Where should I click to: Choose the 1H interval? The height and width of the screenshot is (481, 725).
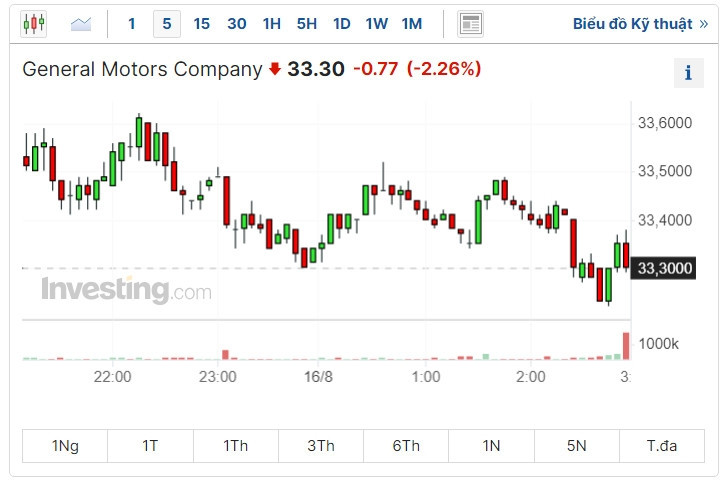(x=272, y=24)
